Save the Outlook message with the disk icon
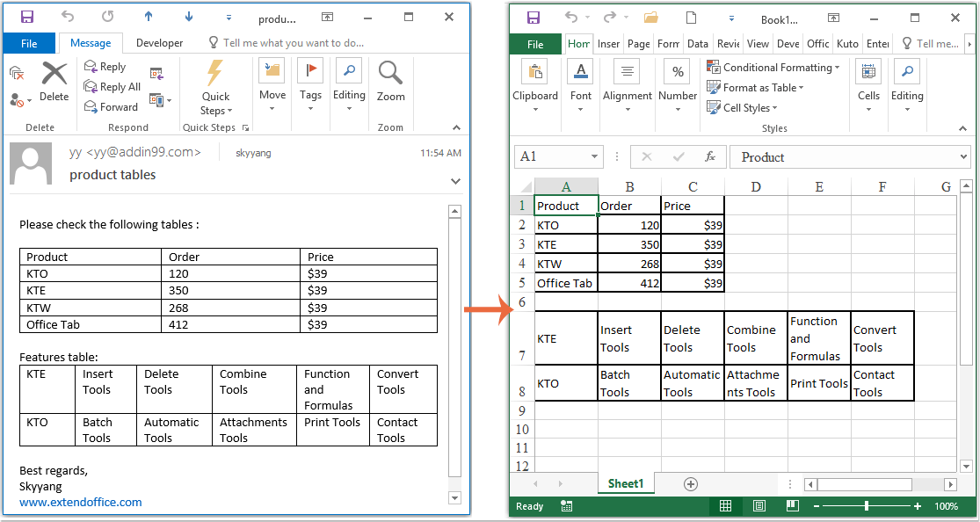980x522 pixels. (27, 17)
